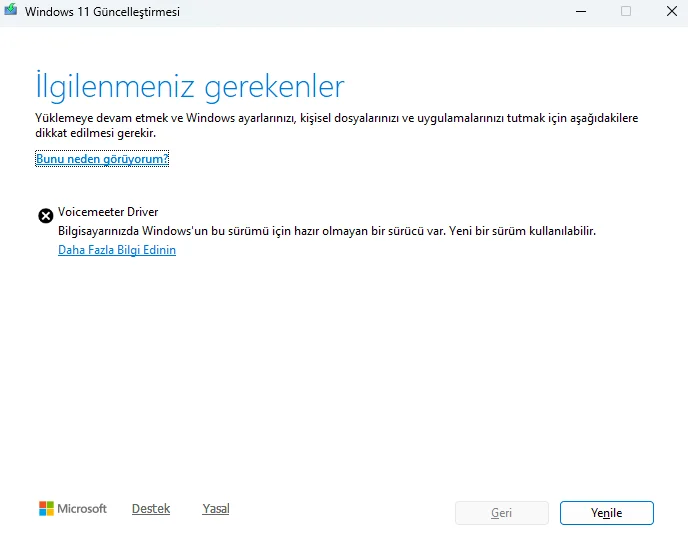Click the Yenile button

click(x=606, y=513)
